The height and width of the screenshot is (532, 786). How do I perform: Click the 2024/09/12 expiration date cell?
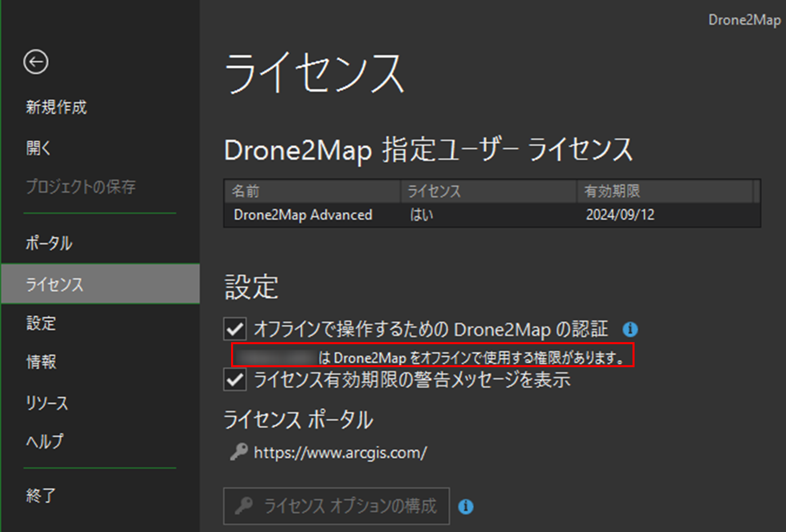[x=620, y=215]
